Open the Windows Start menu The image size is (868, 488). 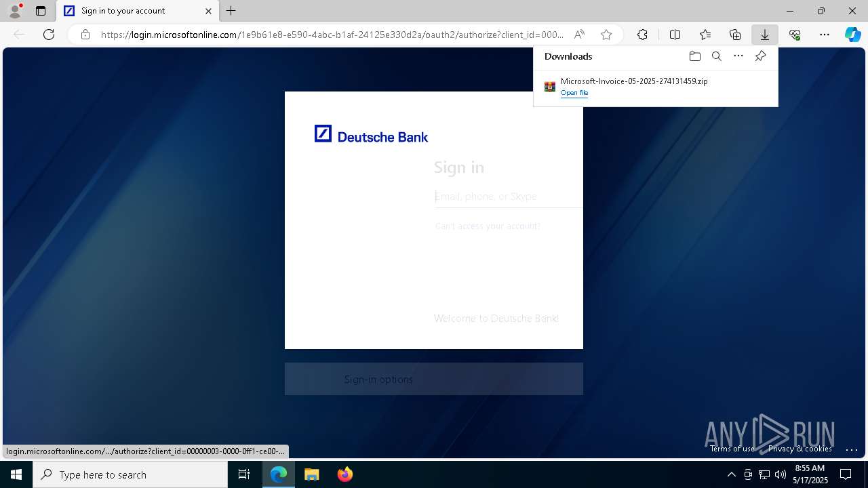click(x=16, y=474)
